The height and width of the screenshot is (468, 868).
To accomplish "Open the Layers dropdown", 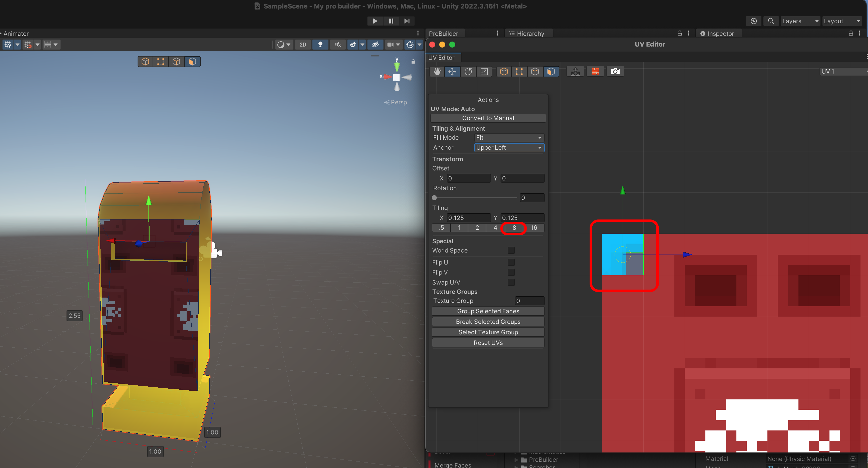I will 800,21.
